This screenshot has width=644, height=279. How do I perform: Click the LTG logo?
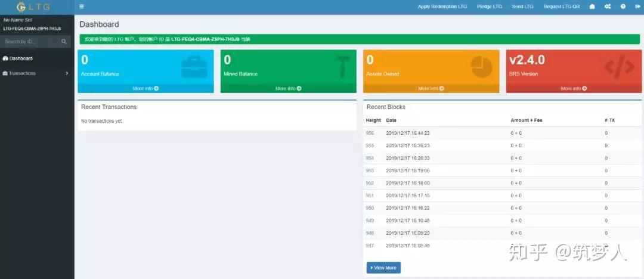click(33, 7)
